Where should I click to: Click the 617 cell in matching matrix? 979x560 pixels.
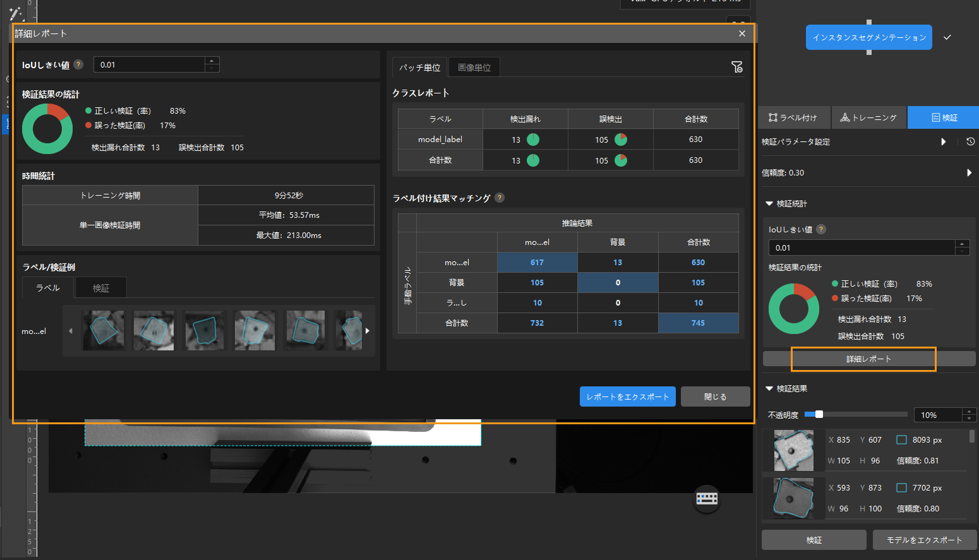coord(538,262)
